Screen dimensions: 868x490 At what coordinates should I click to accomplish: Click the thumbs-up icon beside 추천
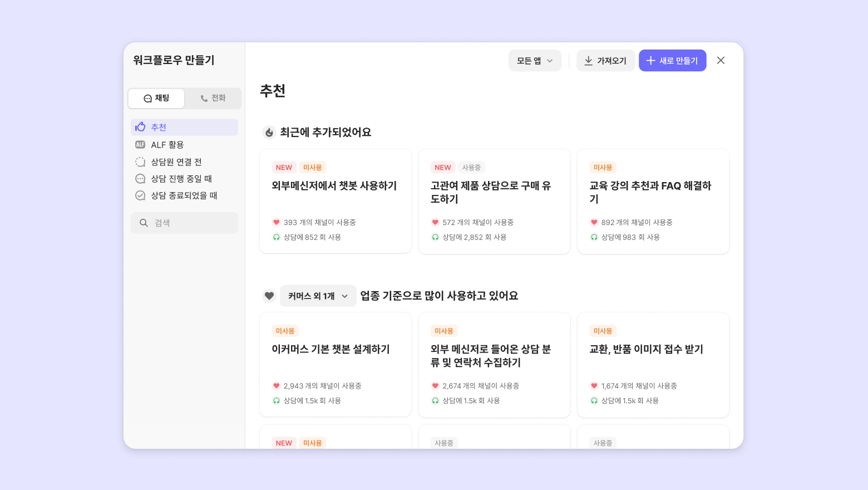pyautogui.click(x=140, y=127)
